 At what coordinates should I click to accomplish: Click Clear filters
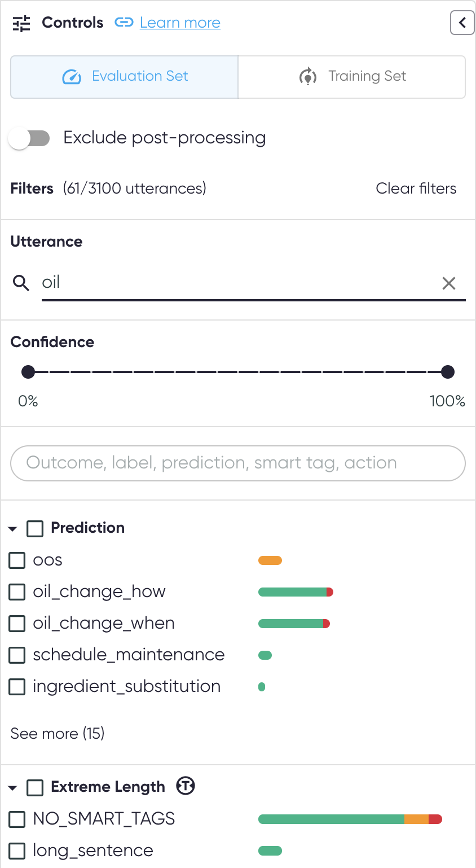tap(416, 188)
